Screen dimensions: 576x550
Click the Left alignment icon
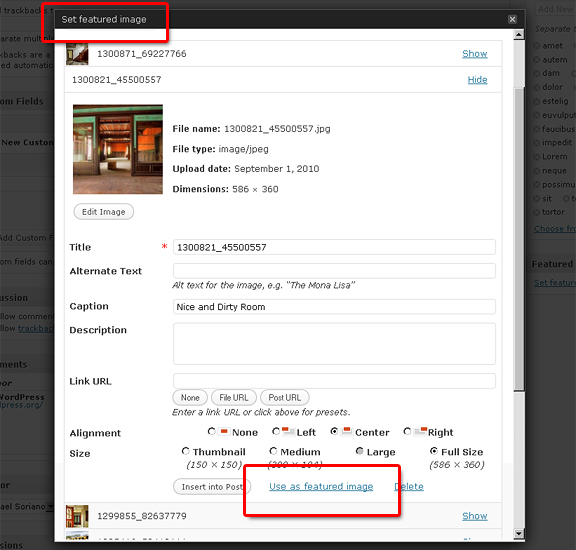(288, 431)
